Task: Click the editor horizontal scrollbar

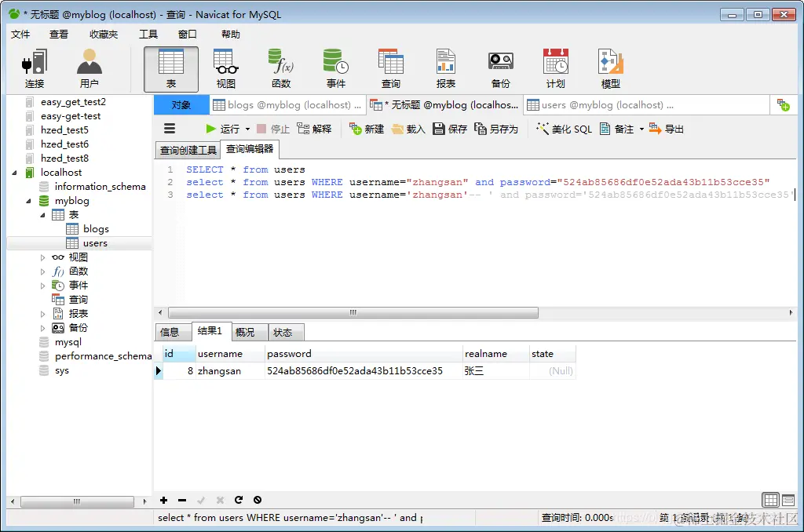Action: point(353,312)
